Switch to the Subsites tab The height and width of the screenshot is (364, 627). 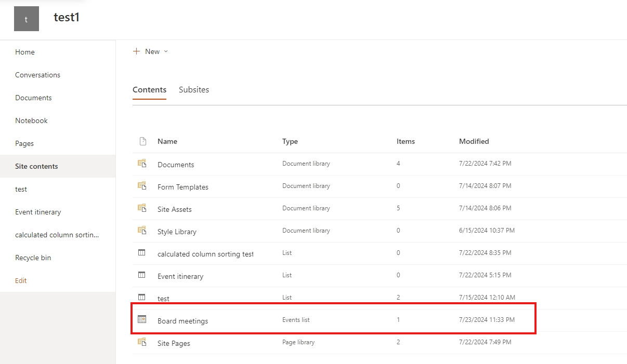[x=194, y=89]
